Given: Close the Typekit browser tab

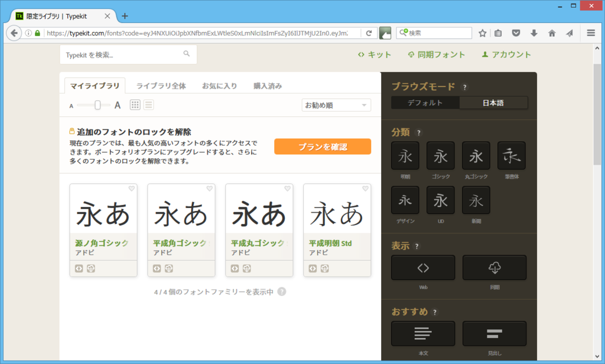Looking at the screenshot, I should (108, 16).
